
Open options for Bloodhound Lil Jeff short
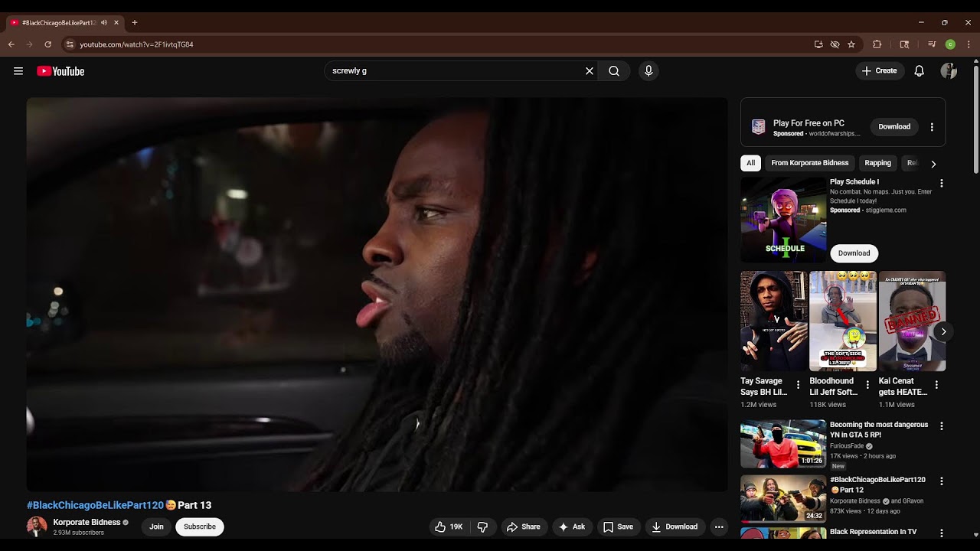point(867,385)
